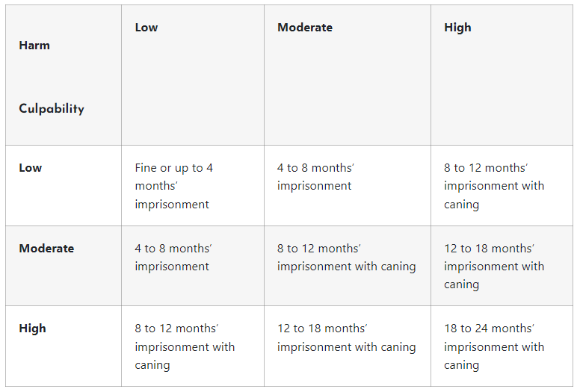Screen dimensions: 580x392
Task: Click low culpability, high harm sentence cell
Action: (x=494, y=186)
